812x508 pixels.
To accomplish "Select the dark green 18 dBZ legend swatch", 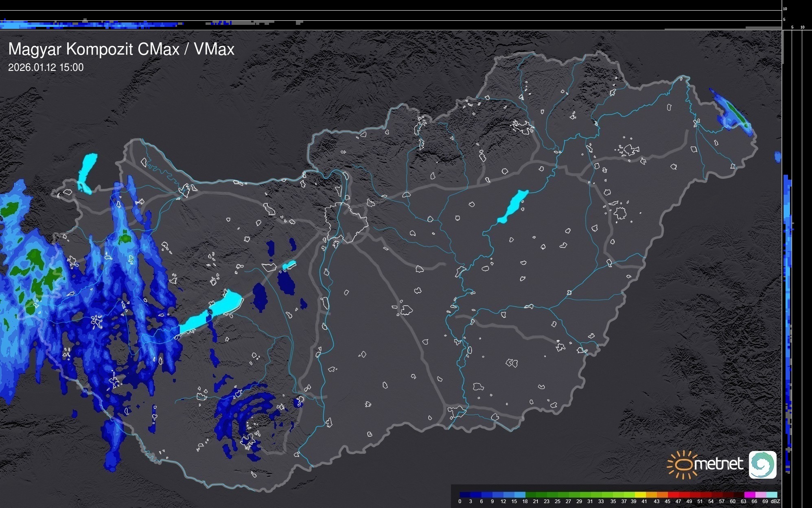I will 530,495.
